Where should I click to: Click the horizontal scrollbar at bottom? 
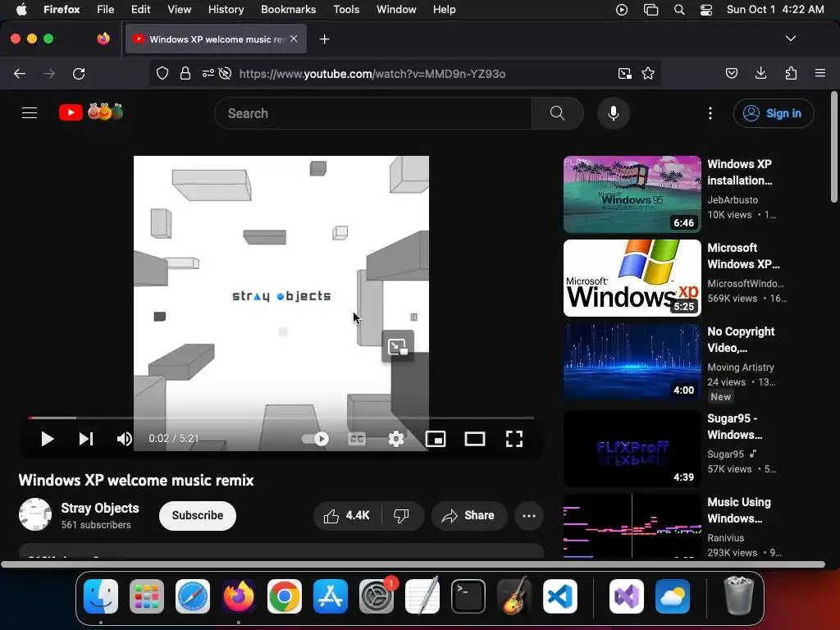(413, 564)
